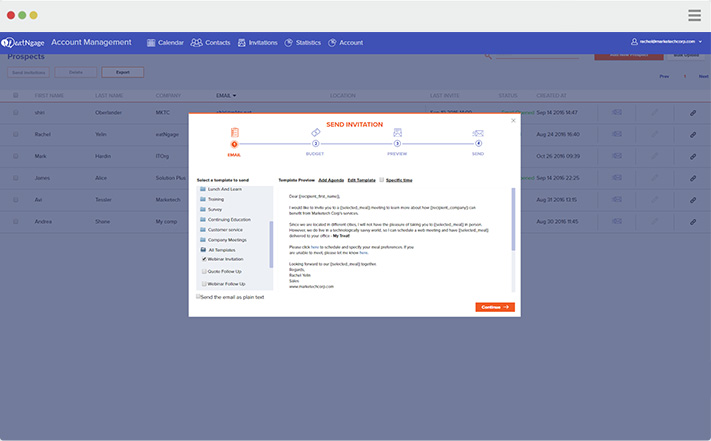Screen dimensions: 711x441
Task: Click the edit pencil icon in the Mark row
Action: pyautogui.click(x=655, y=155)
